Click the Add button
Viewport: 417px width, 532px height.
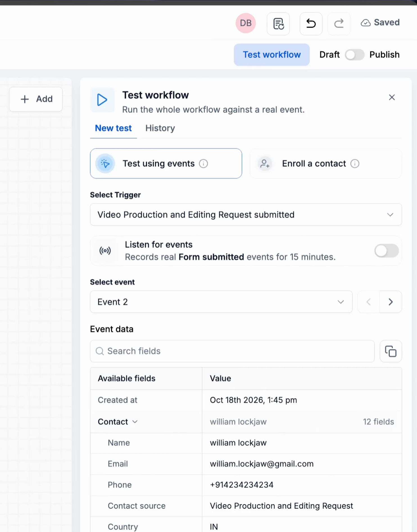[36, 99]
